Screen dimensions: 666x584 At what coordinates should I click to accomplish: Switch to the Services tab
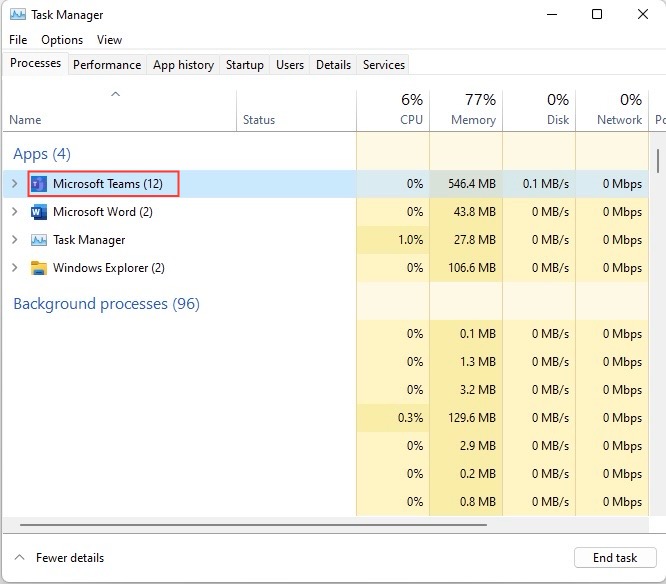[x=384, y=65]
